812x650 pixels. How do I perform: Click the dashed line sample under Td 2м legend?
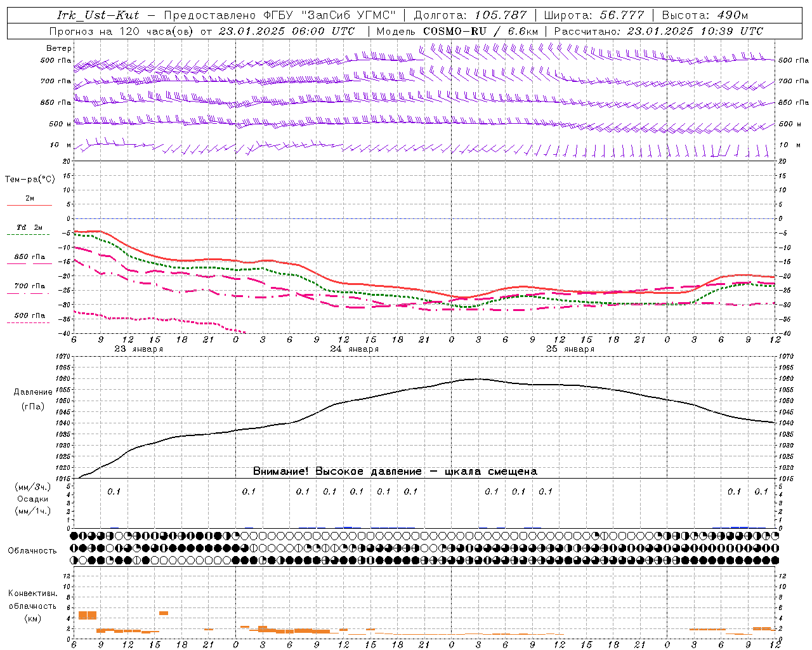[x=29, y=234]
